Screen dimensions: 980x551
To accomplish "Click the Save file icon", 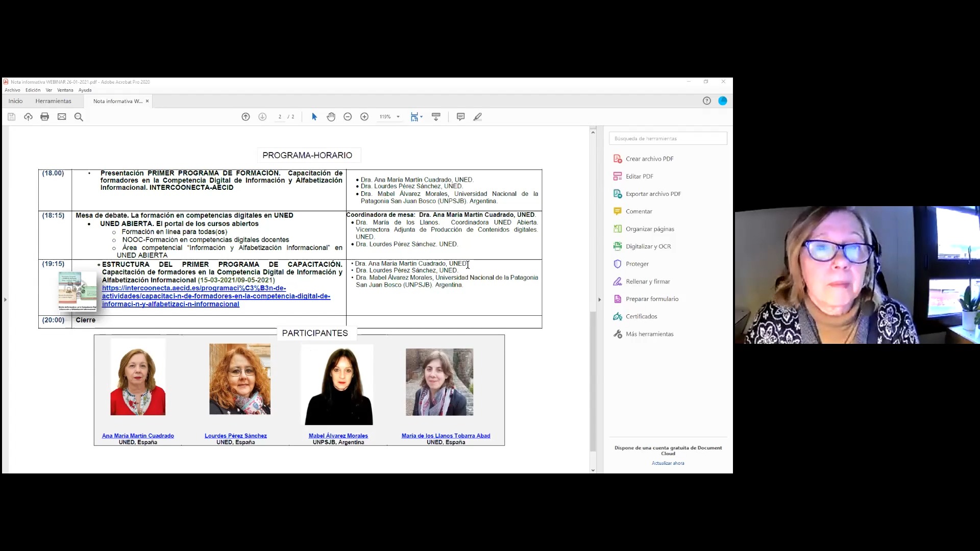I will (x=11, y=117).
